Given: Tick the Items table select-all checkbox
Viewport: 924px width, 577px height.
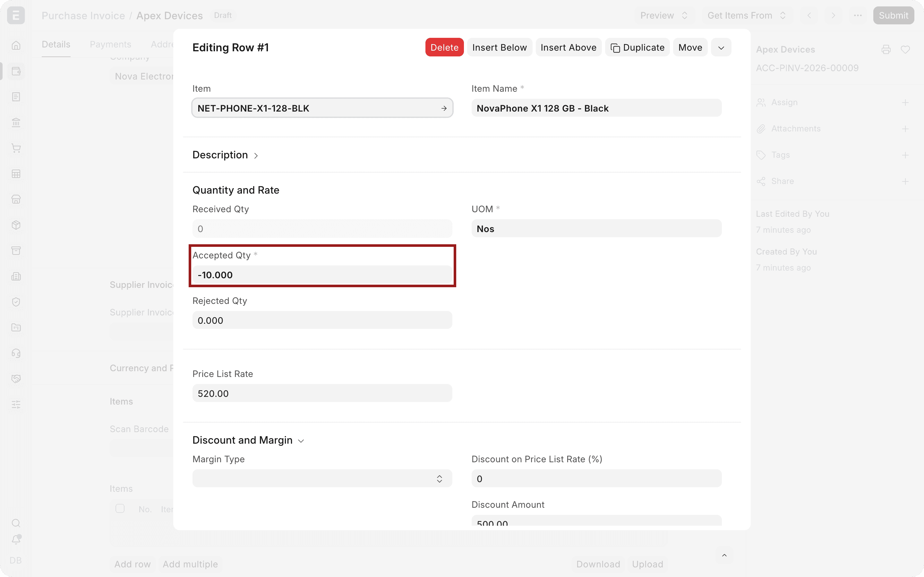Looking at the screenshot, I should coord(120,508).
